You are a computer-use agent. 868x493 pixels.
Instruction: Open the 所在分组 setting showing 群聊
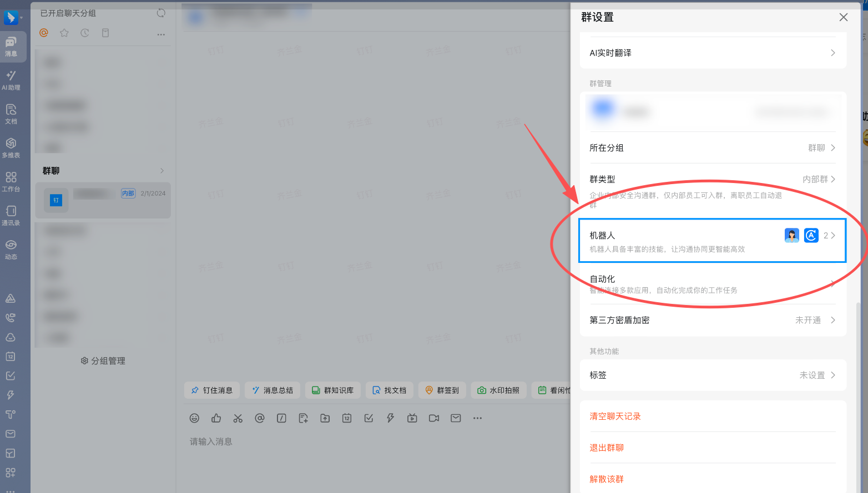pos(712,148)
